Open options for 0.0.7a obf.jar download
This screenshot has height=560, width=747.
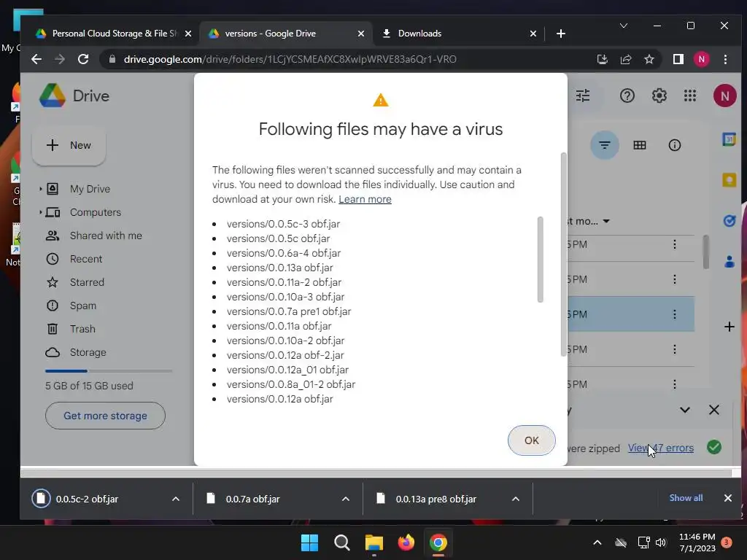coord(346,499)
